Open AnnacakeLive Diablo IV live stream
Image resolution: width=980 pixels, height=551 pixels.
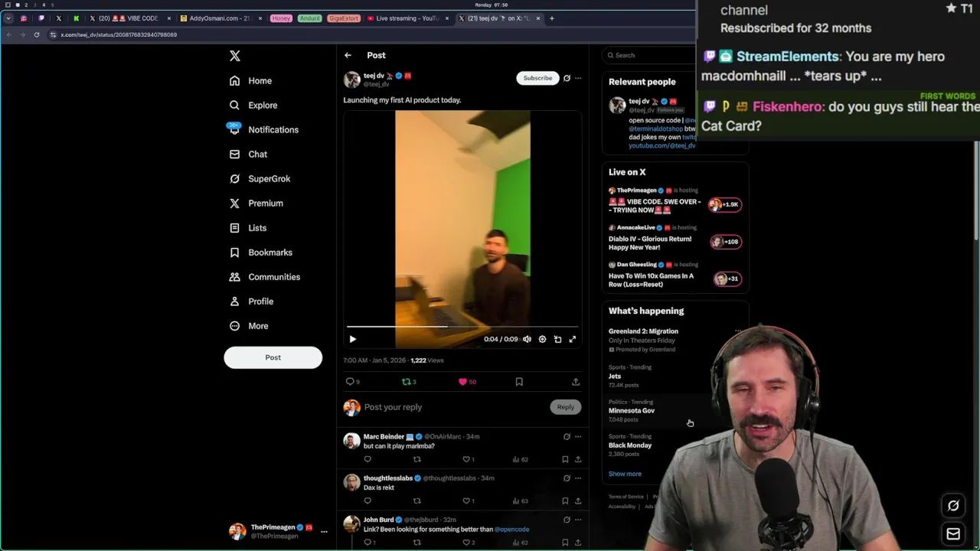point(675,238)
